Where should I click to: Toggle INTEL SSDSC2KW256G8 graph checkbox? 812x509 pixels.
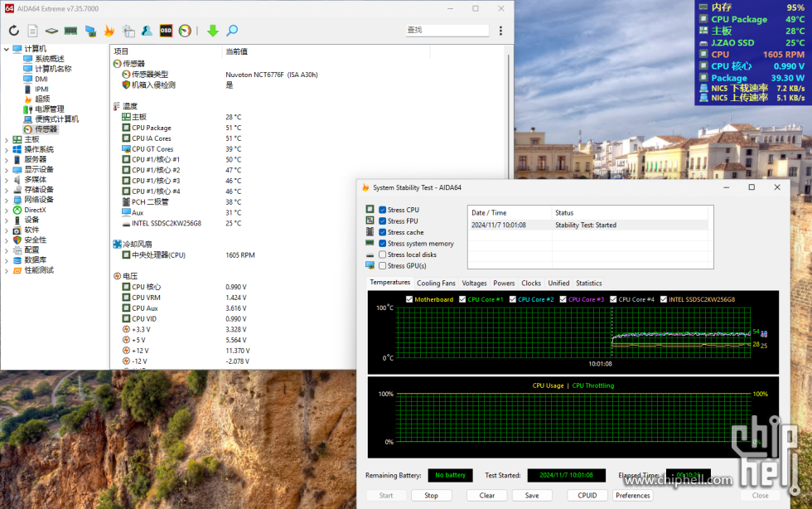pos(664,299)
